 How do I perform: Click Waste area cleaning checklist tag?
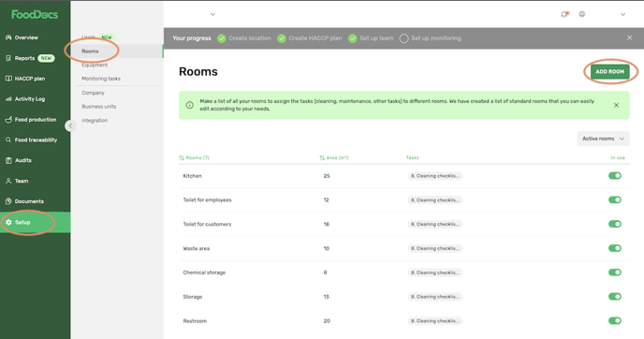435,248
